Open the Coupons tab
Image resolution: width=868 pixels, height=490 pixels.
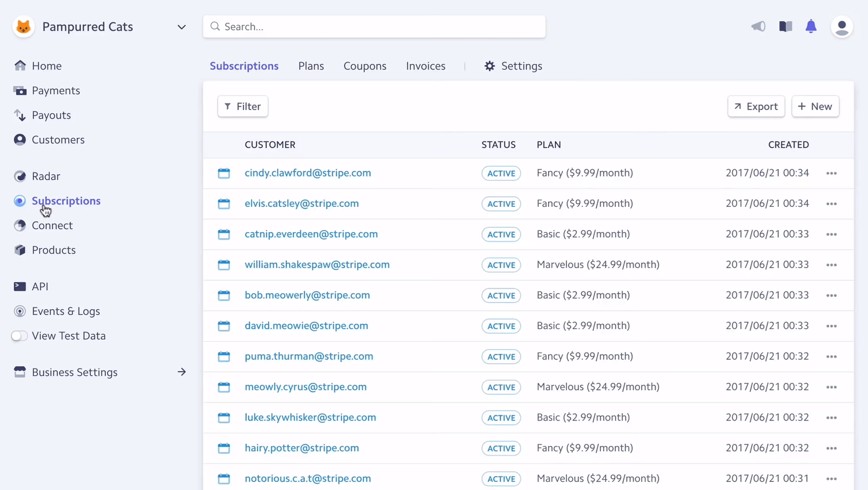(365, 66)
